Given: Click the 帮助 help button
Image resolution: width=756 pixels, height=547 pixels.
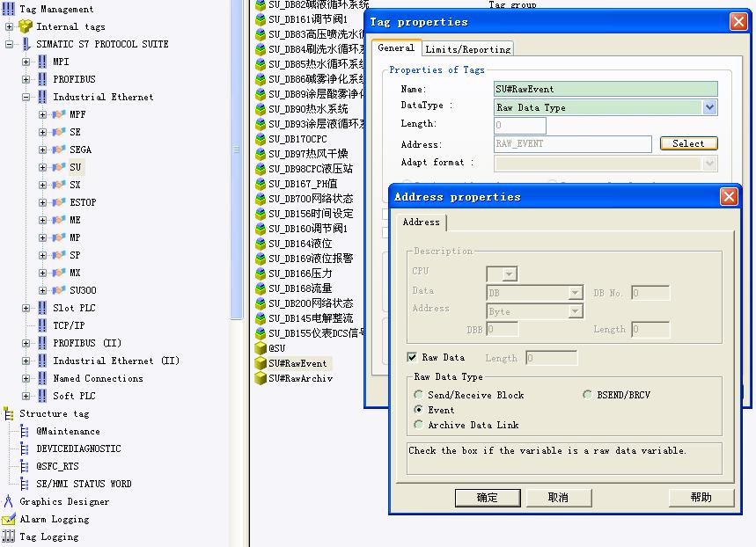Looking at the screenshot, I should [x=701, y=498].
